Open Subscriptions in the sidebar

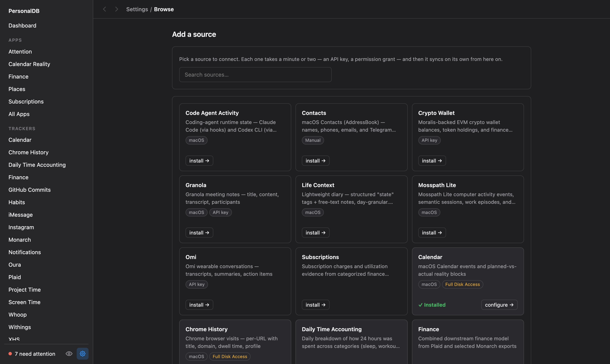point(26,102)
